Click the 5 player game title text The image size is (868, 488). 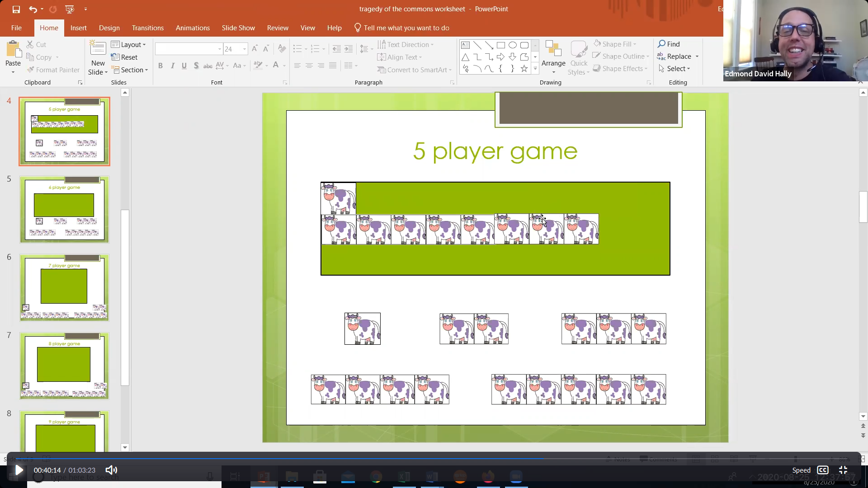(x=495, y=151)
